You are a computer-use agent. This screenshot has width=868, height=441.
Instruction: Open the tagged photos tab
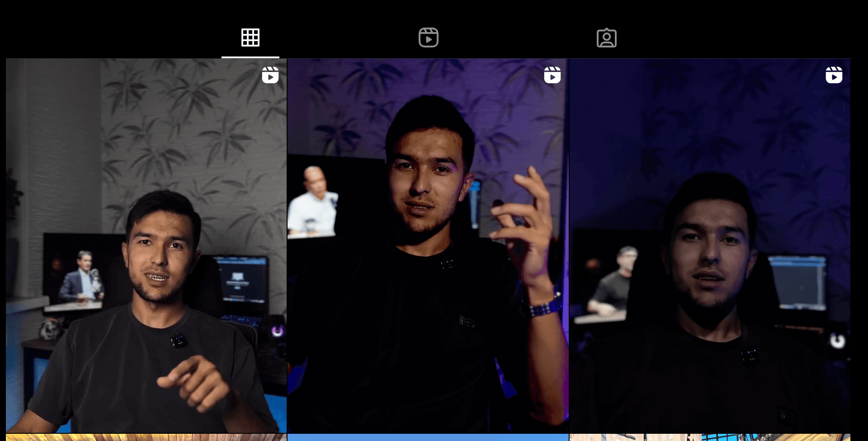pos(607,38)
